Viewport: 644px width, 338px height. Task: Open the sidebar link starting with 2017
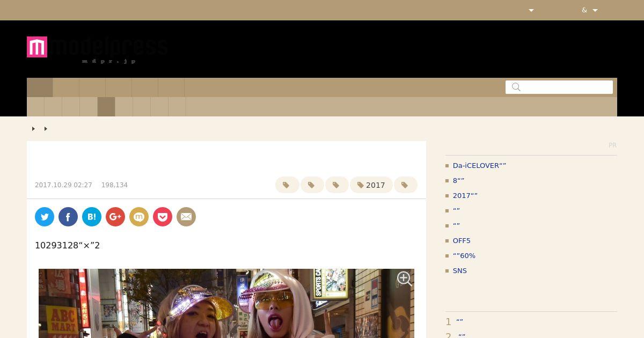coord(465,196)
